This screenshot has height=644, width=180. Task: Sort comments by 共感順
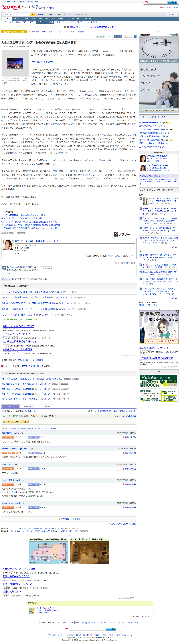click(x=52, y=428)
